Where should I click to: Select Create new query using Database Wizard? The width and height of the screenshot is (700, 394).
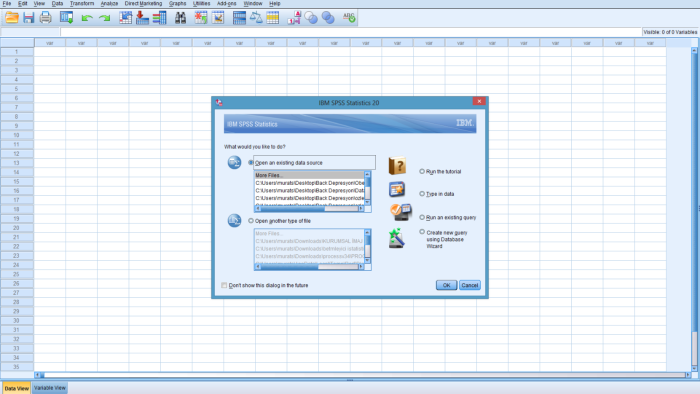click(x=422, y=232)
